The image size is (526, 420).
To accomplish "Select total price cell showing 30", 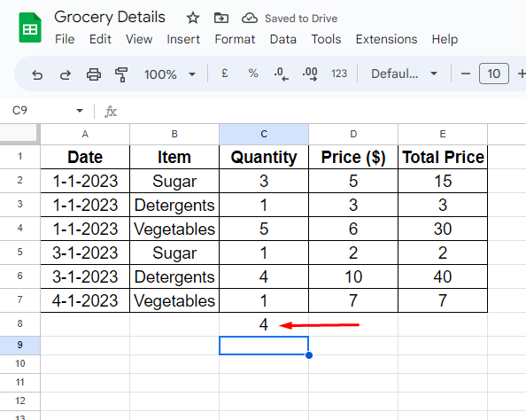I will pyautogui.click(x=443, y=229).
